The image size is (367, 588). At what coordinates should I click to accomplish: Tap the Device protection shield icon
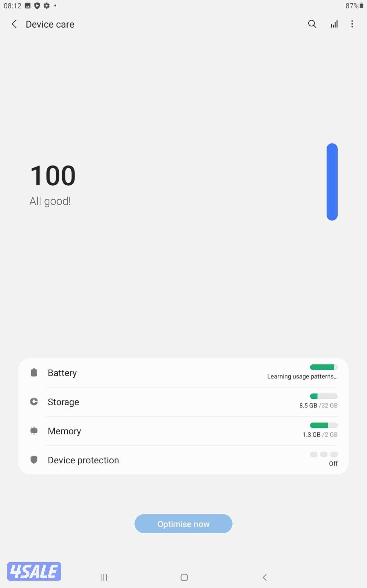tap(34, 460)
